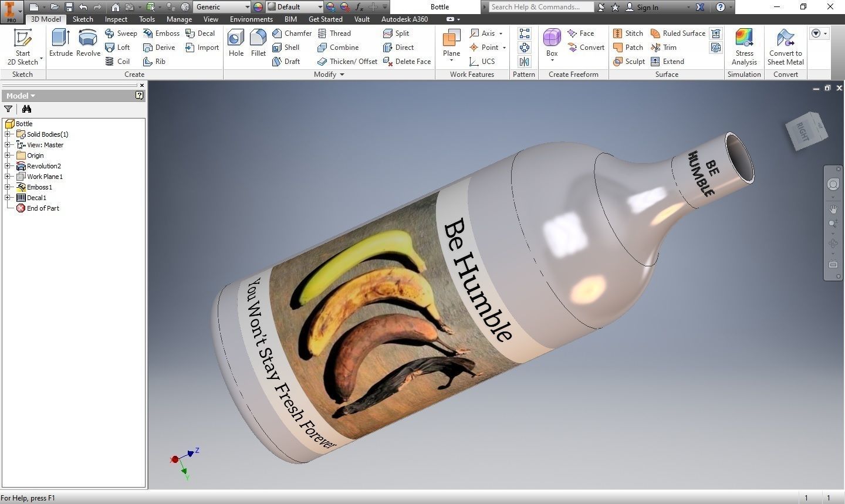The height and width of the screenshot is (504, 845).
Task: Toggle the browser filter funnel
Action: point(8,109)
